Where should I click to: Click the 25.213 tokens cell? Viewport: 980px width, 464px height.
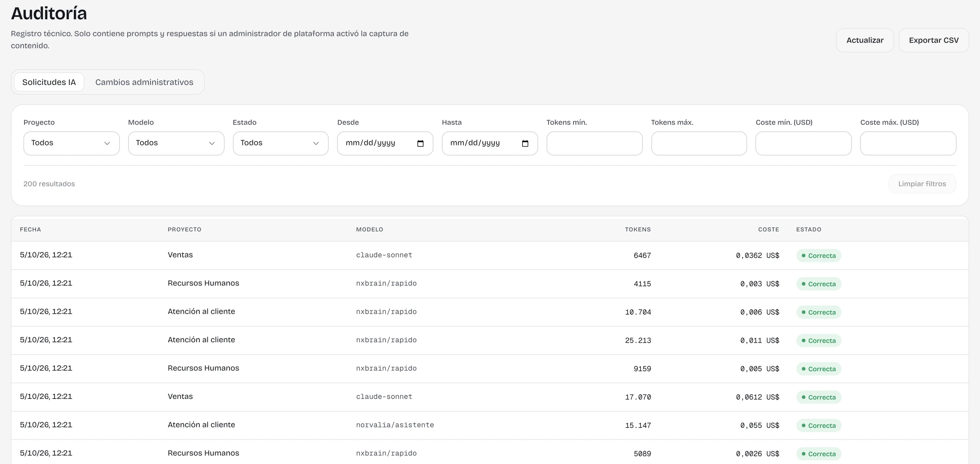638,340
